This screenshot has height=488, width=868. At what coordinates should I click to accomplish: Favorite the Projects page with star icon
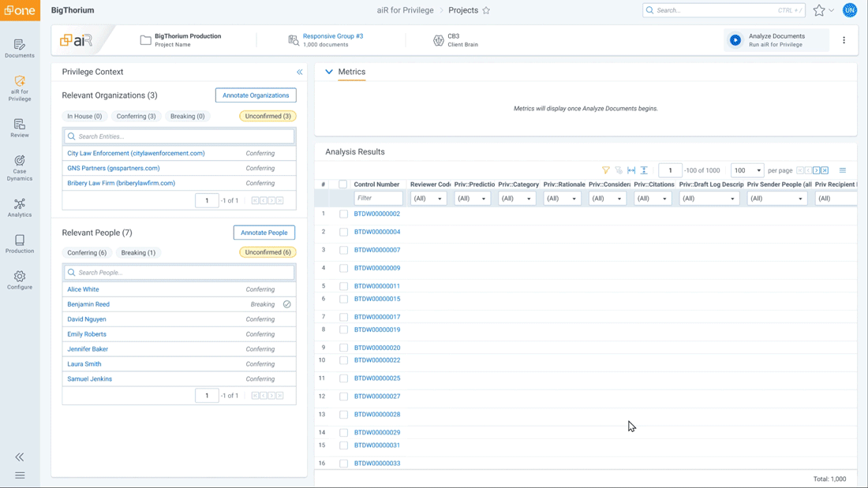pyautogui.click(x=486, y=10)
